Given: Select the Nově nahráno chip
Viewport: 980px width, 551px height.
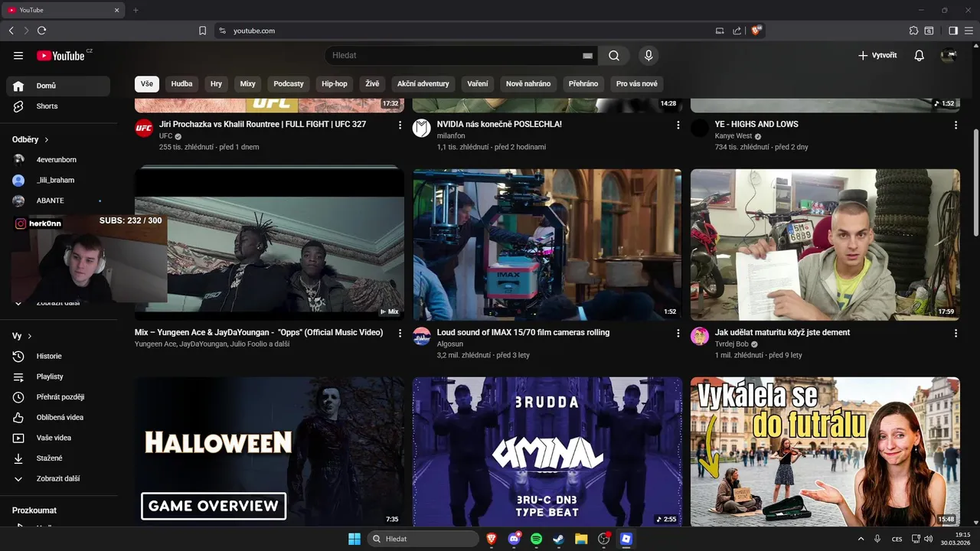Looking at the screenshot, I should (x=528, y=83).
